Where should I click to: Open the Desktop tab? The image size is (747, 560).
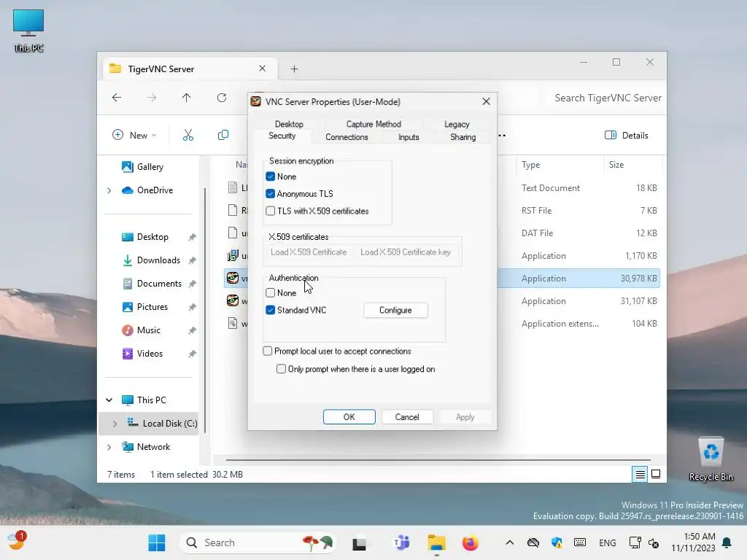pyautogui.click(x=289, y=124)
